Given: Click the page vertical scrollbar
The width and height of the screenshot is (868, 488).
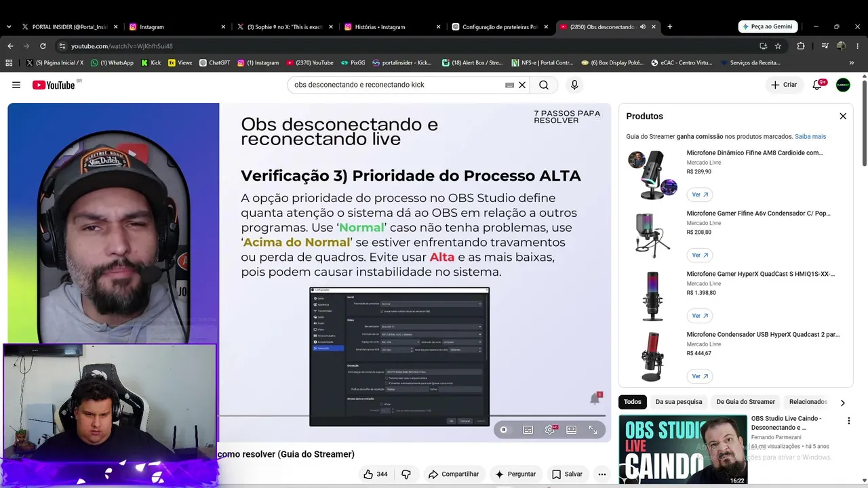Looking at the screenshot, I should pyautogui.click(x=864, y=122).
